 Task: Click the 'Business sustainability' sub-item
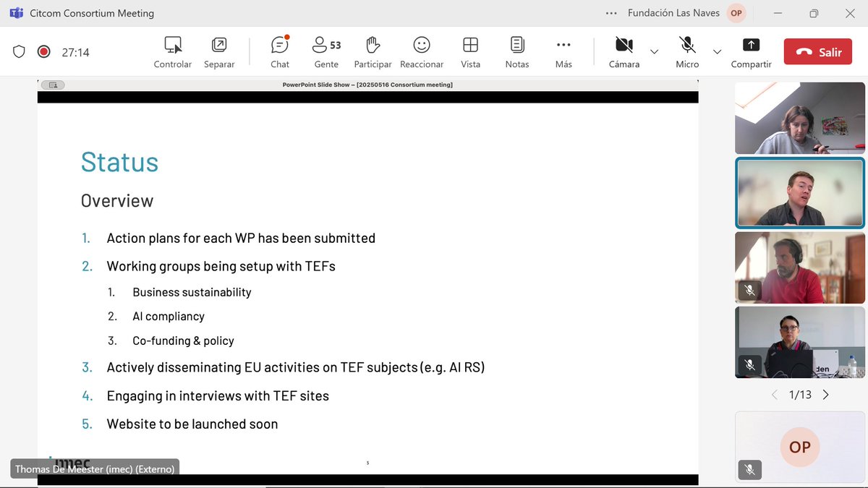(192, 292)
